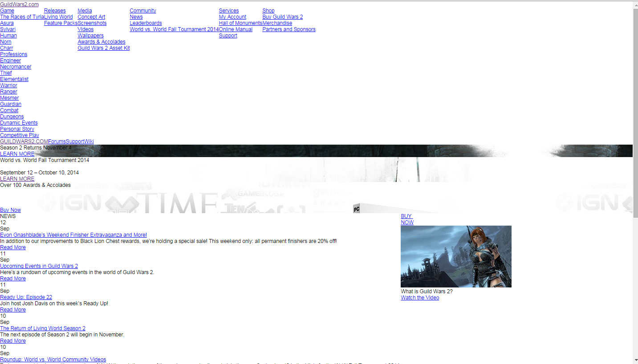Open Leaderboards link
The image size is (638, 364).
point(146,23)
